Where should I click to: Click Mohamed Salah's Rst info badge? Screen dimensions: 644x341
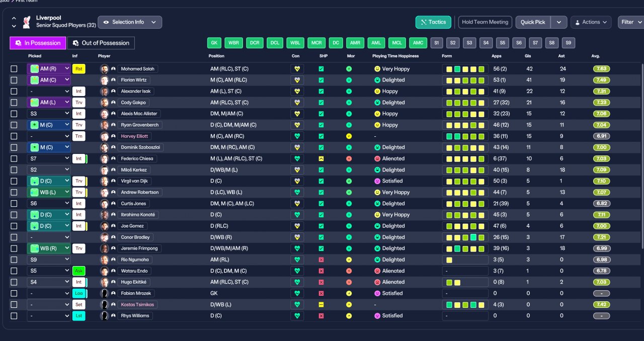(x=78, y=69)
